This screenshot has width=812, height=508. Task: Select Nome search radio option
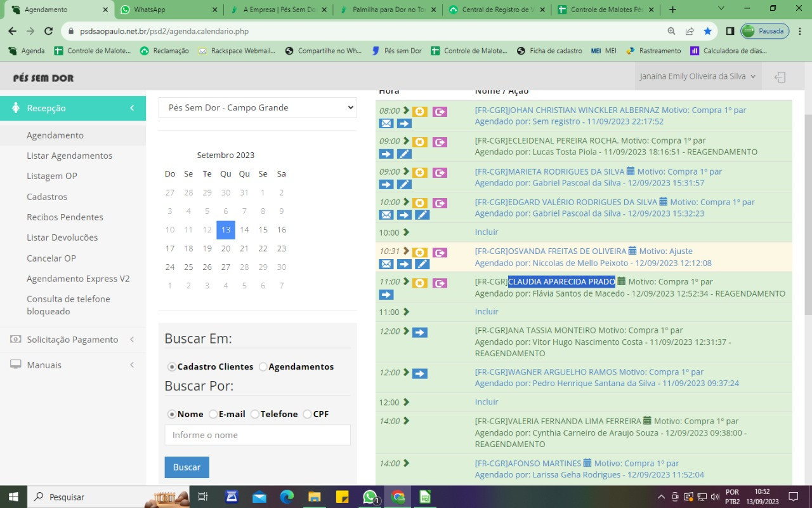(171, 414)
